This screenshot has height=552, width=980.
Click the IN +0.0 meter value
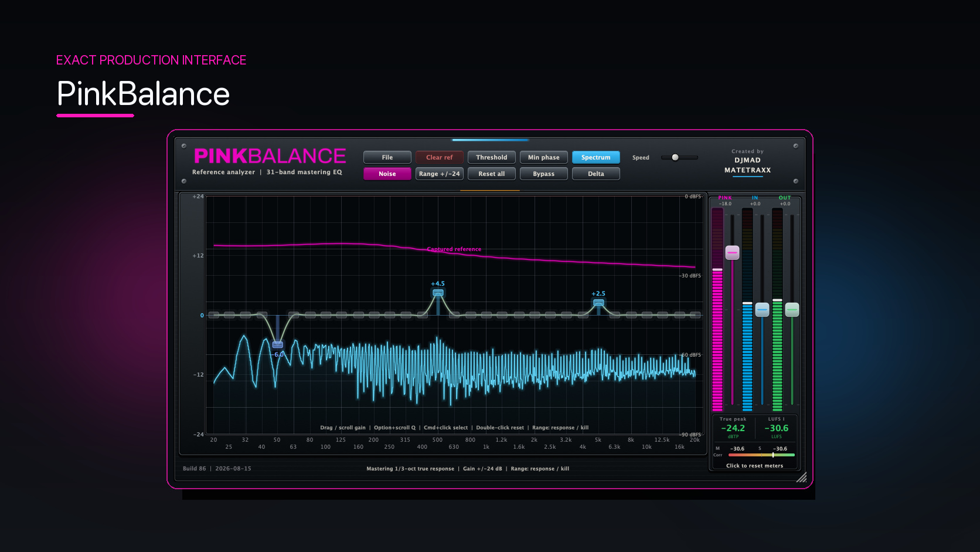756,204
